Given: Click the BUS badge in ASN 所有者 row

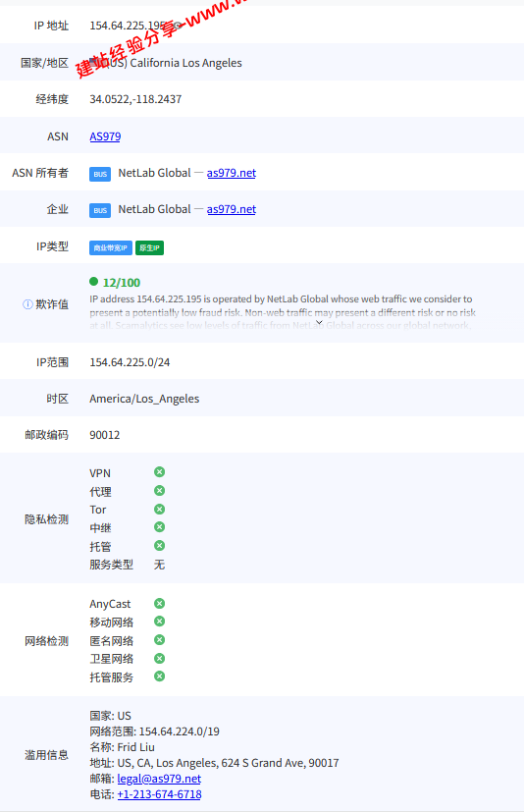Looking at the screenshot, I should (100, 174).
